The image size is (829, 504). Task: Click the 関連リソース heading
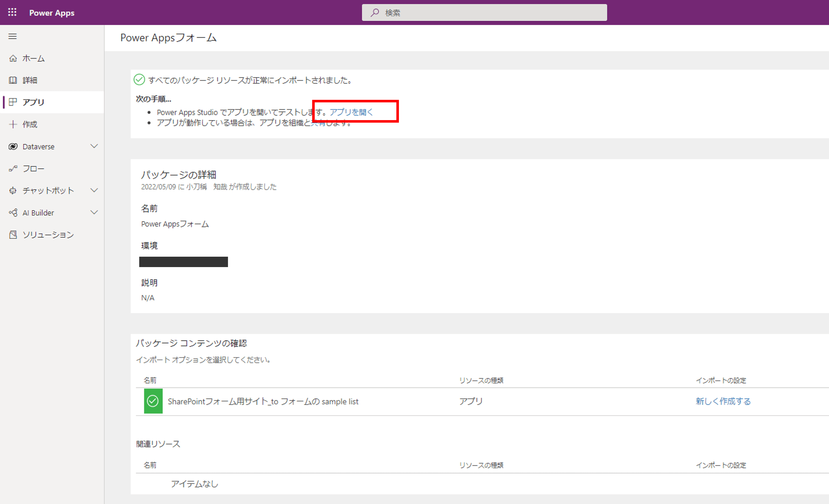(x=158, y=444)
